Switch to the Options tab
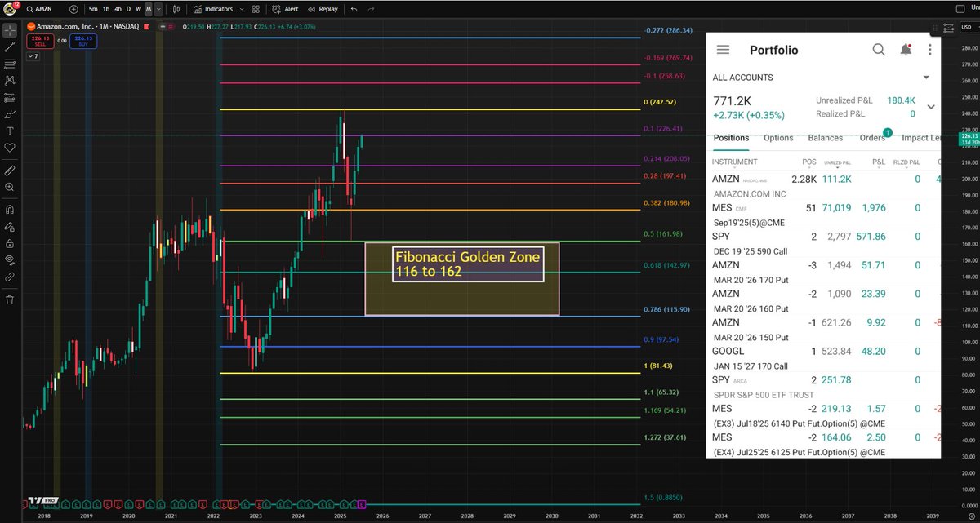Viewport: 980px width, 523px height. coord(778,138)
